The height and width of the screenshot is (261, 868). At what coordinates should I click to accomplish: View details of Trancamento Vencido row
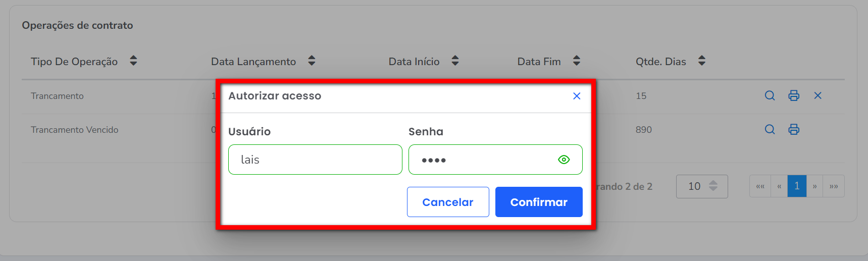pos(770,129)
